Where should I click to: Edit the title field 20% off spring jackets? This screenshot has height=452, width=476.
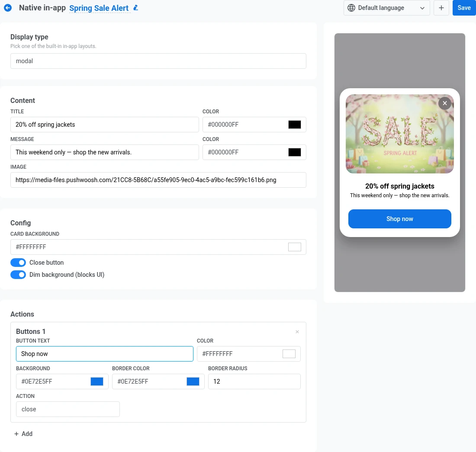[104, 125]
